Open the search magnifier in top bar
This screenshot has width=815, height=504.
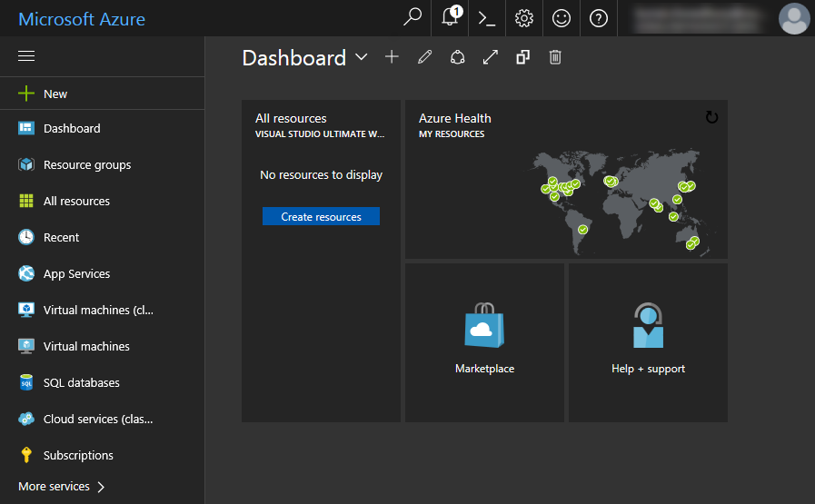pyautogui.click(x=412, y=17)
